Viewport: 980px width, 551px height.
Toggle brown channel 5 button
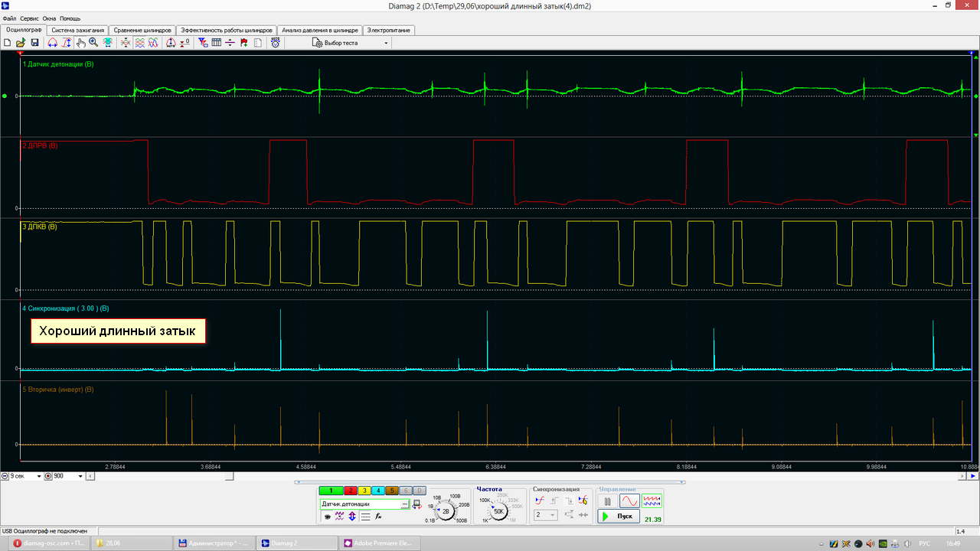392,491
